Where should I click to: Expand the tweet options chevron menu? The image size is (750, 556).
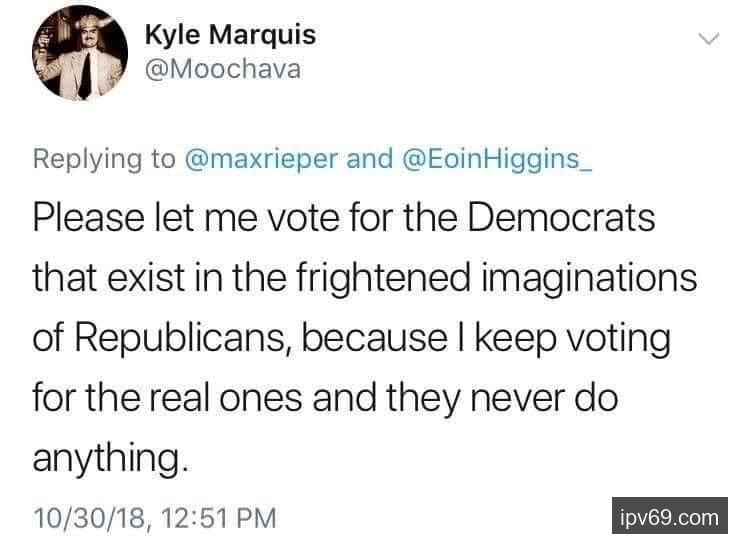click(708, 39)
